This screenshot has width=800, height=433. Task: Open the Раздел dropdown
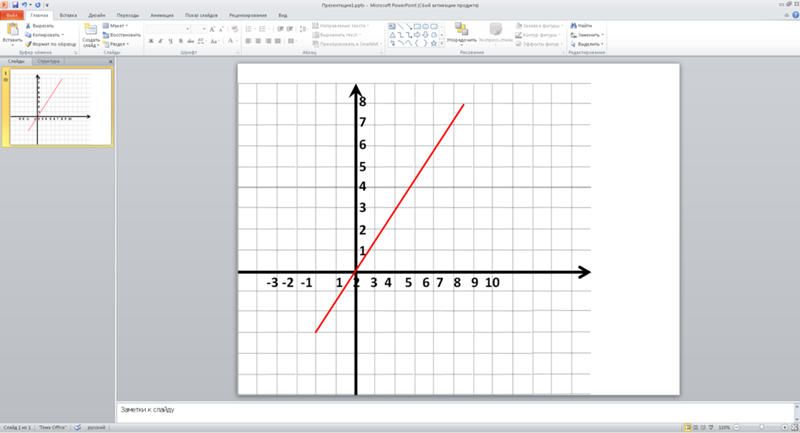tap(116, 44)
